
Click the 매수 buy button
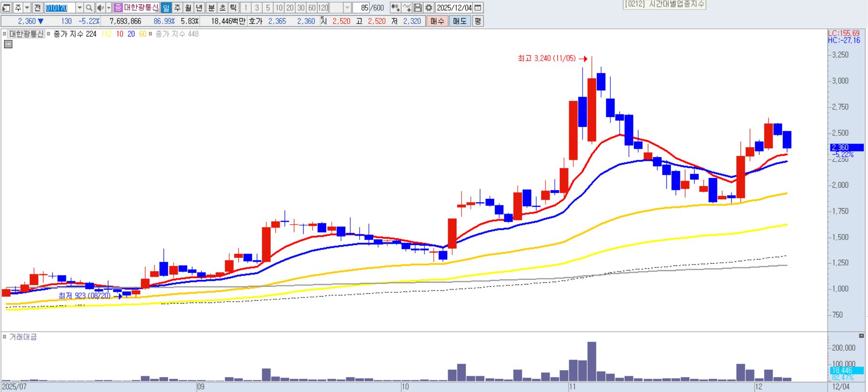pos(437,21)
